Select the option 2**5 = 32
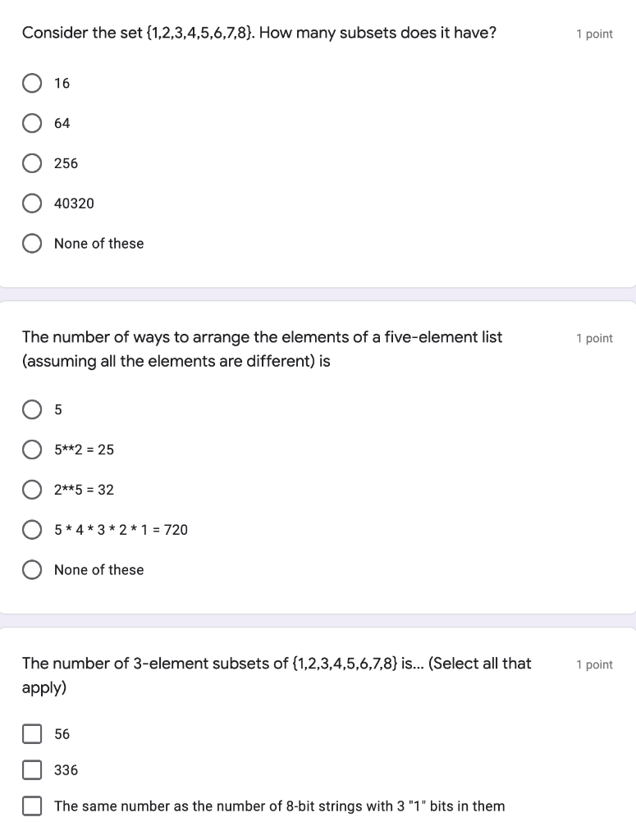636x840 pixels. click(32, 490)
